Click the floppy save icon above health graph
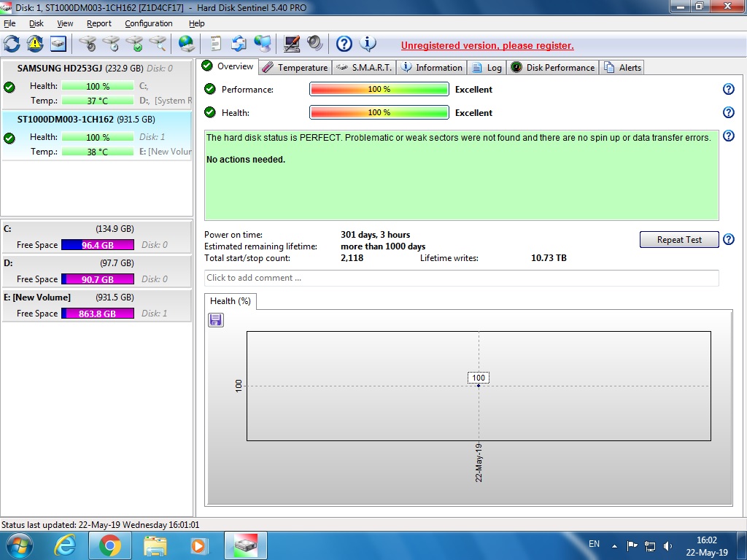 216,320
